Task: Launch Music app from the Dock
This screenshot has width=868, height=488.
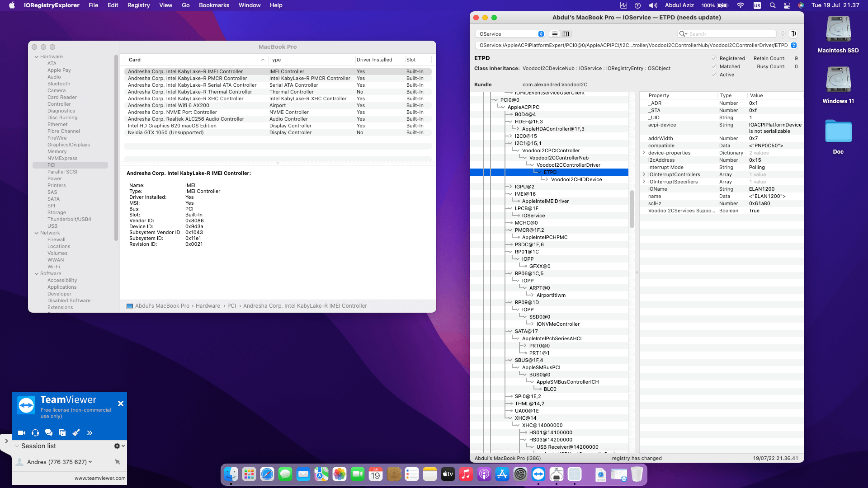Action: click(x=466, y=474)
